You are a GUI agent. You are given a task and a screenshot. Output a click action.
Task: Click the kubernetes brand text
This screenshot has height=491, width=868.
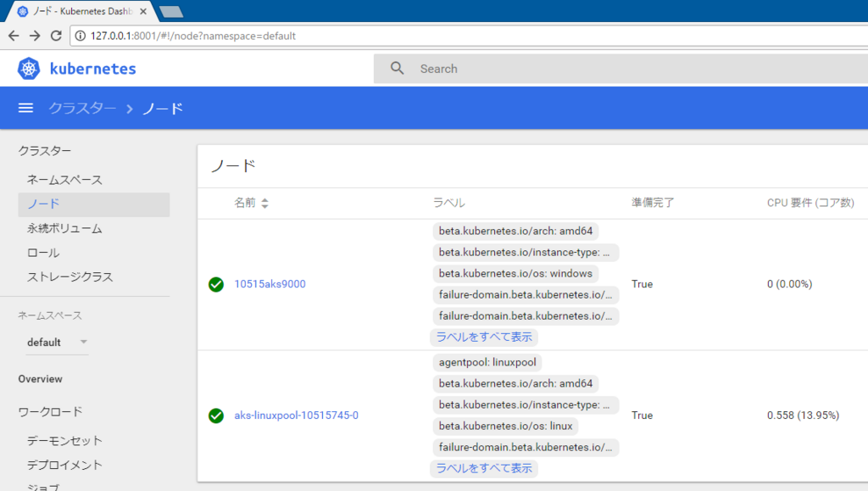click(x=93, y=69)
